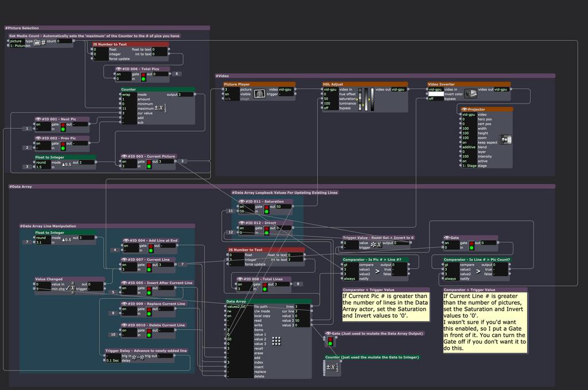The width and height of the screenshot is (588, 390).
Task: Click the Picture Player thumbnail icon
Action: 260,94
